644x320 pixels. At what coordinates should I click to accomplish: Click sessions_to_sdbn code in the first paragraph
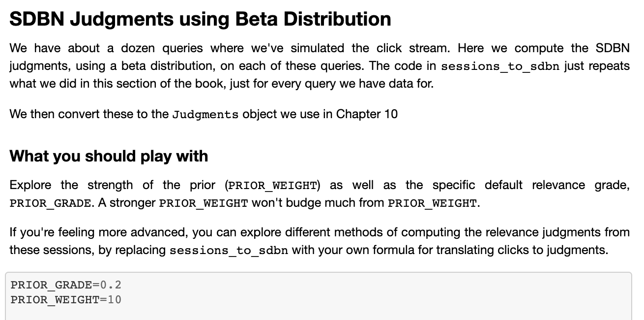tap(500, 66)
